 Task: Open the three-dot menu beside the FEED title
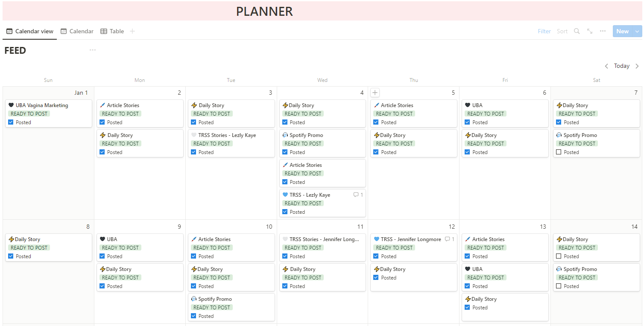pos(93,50)
